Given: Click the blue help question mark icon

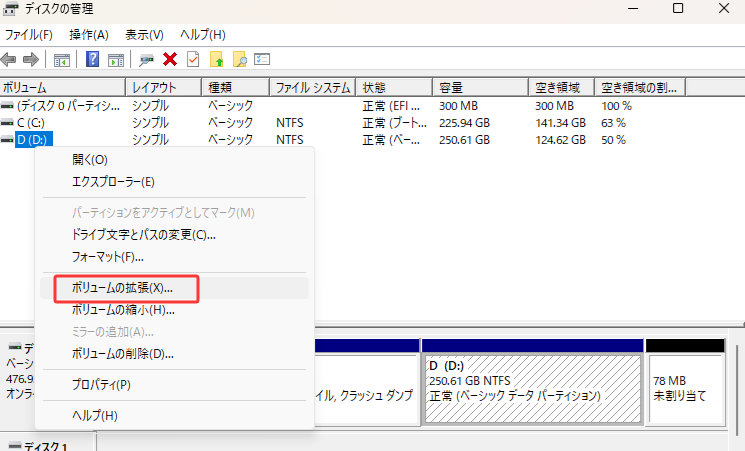Looking at the screenshot, I should 93,60.
